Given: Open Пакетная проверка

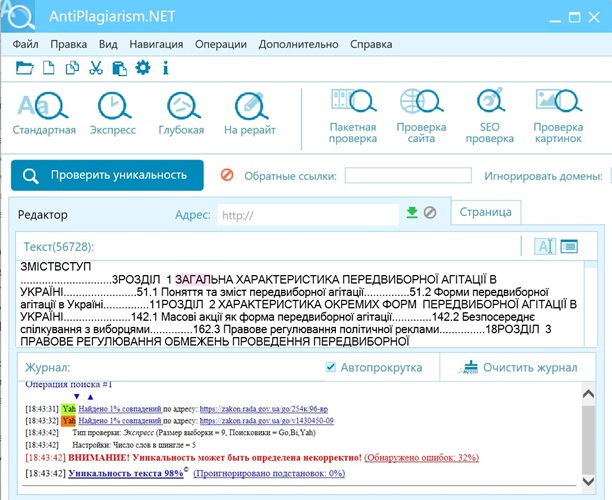Looking at the screenshot, I should pos(353,116).
